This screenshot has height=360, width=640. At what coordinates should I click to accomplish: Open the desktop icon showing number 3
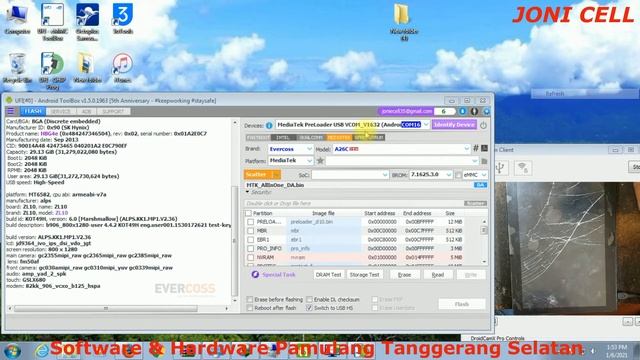tap(122, 19)
